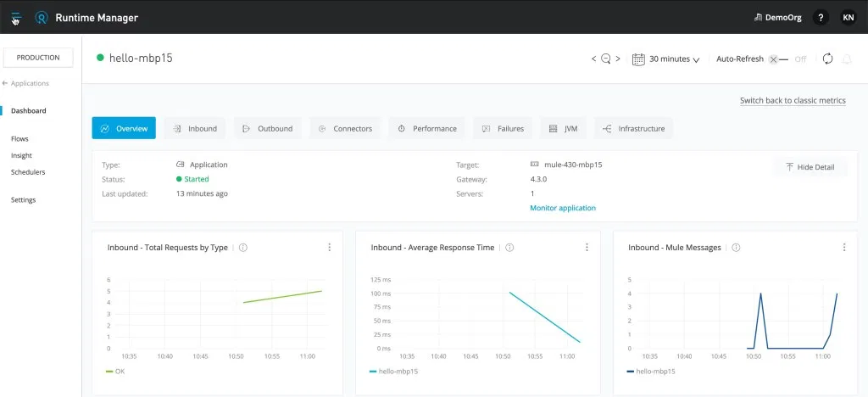Go to Schedulers in the sidebar
868x397 pixels.
pos(28,172)
